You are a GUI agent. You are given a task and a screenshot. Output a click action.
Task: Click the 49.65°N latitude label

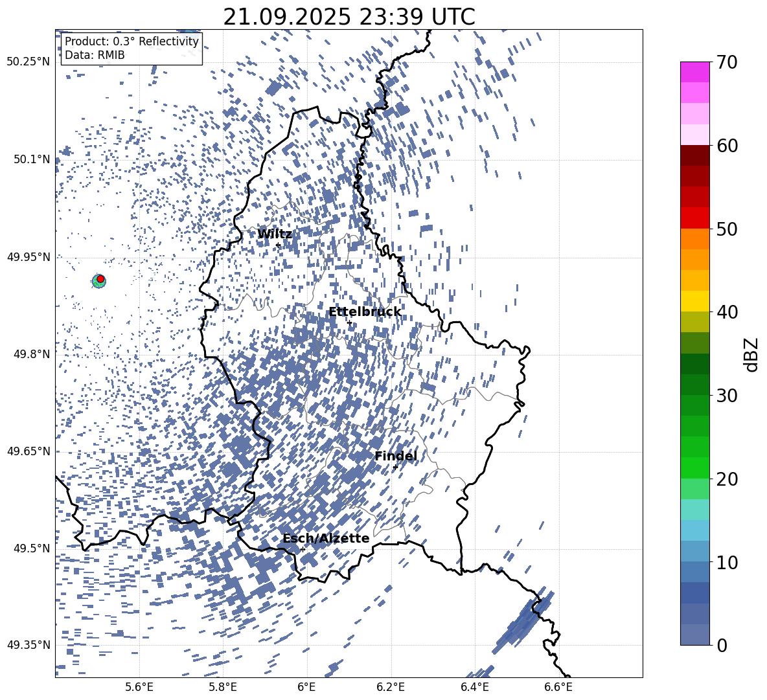pos(29,451)
